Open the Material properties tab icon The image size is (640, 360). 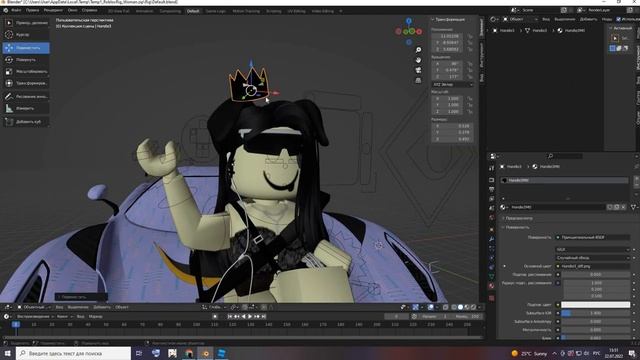coord(491,286)
